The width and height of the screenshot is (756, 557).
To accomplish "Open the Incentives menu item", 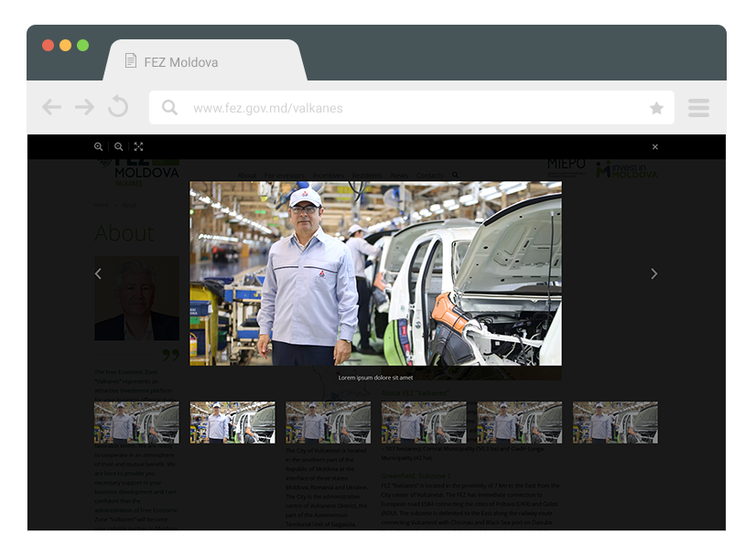I will [x=328, y=176].
